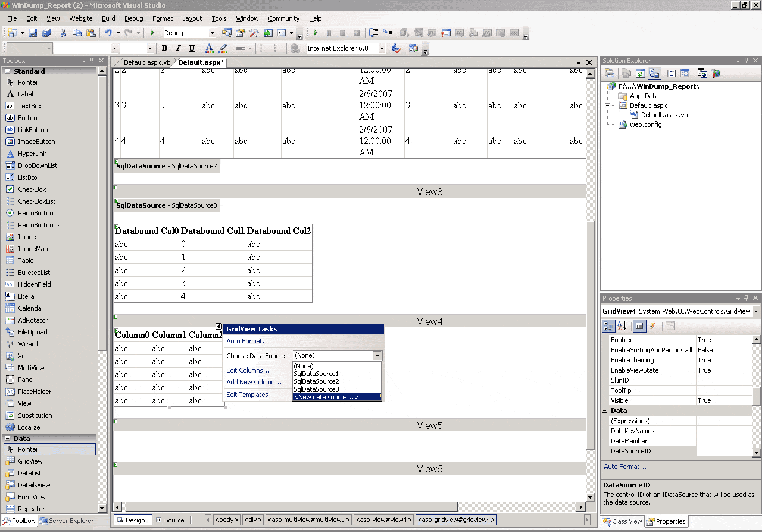Sort properties alphabetically with A-Z icon

tap(622, 326)
